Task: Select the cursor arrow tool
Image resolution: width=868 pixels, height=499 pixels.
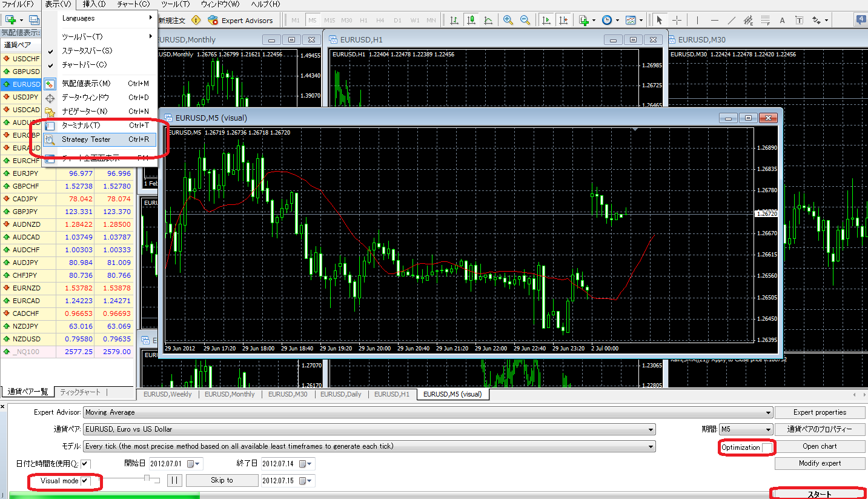Action: click(660, 20)
